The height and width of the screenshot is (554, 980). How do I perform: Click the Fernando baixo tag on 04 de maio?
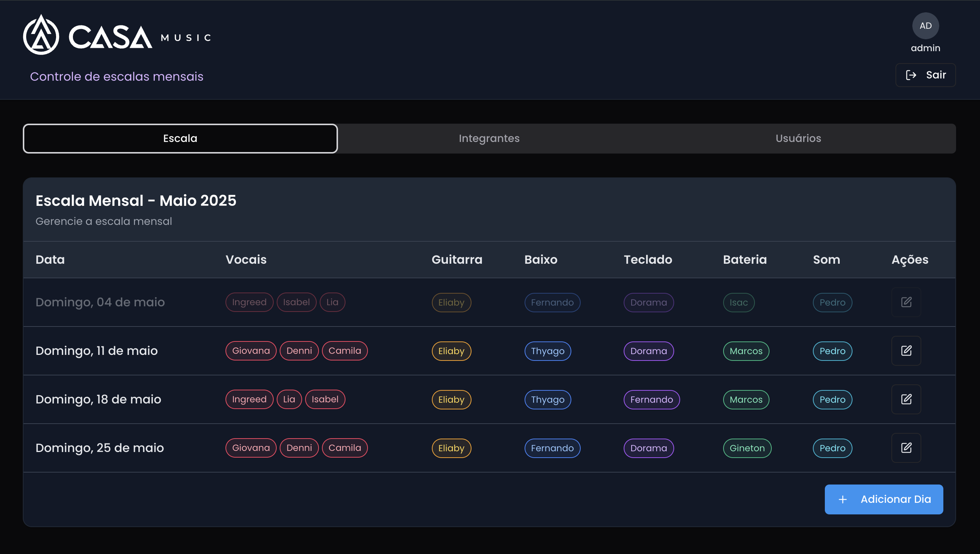pyautogui.click(x=552, y=303)
